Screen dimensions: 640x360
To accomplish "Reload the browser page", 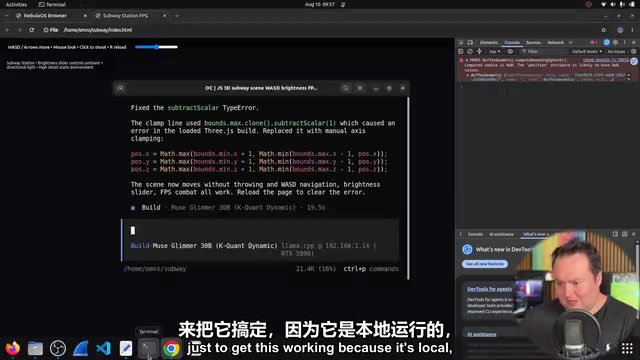I will click(31, 30).
